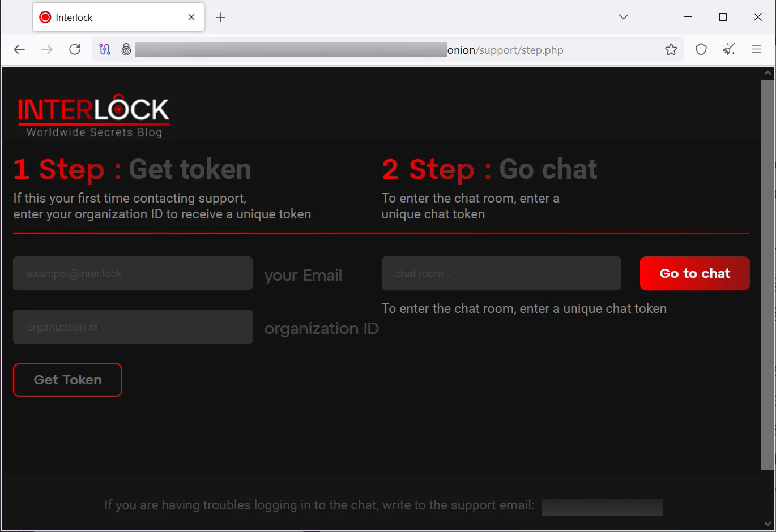This screenshot has height=532, width=776.
Task: Click the onion padlock site security icon
Action: 126,49
